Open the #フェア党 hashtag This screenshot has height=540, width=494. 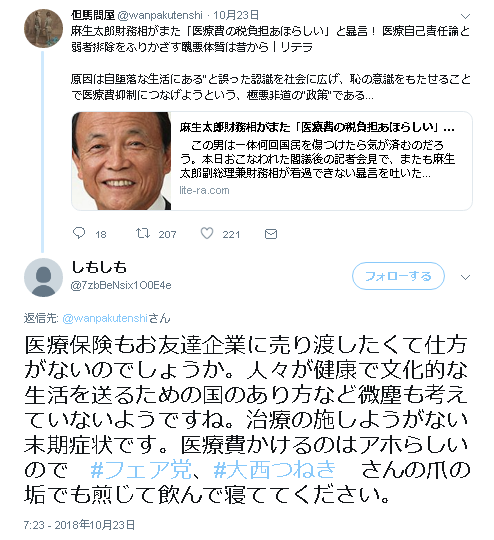point(141,469)
